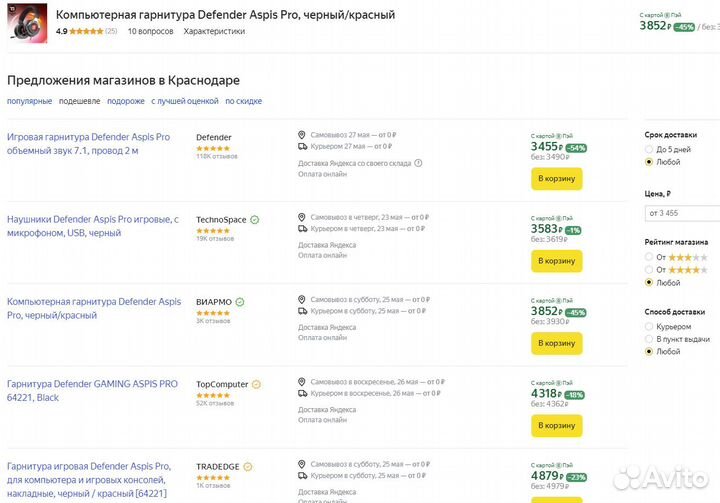Open Гарнитура игровая Defender Aspis Pro [64221] offer
Viewport: 720px width, 503px height.
[x=89, y=480]
